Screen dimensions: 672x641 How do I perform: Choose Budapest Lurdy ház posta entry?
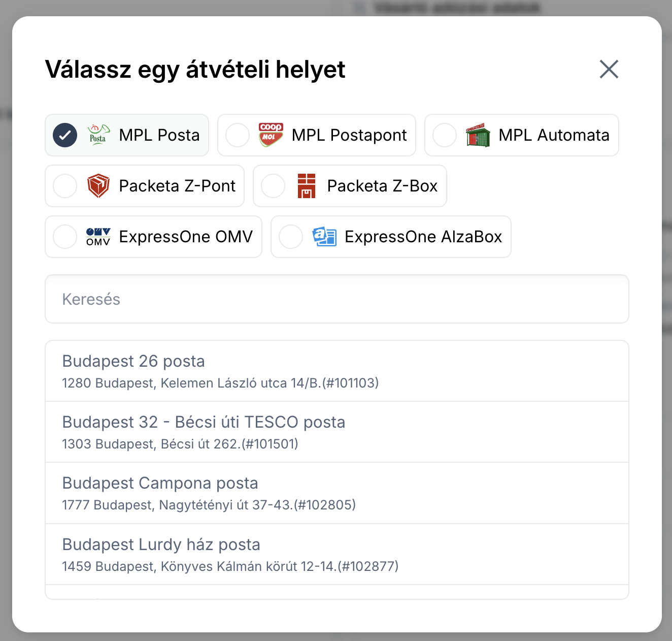click(337, 555)
